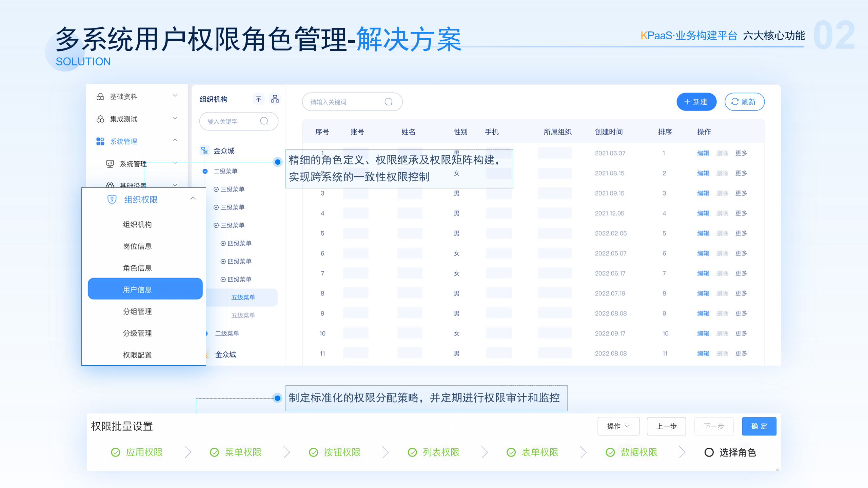Collapse the 组织权限 menu section
The width and height of the screenshot is (868, 488).
click(x=193, y=199)
